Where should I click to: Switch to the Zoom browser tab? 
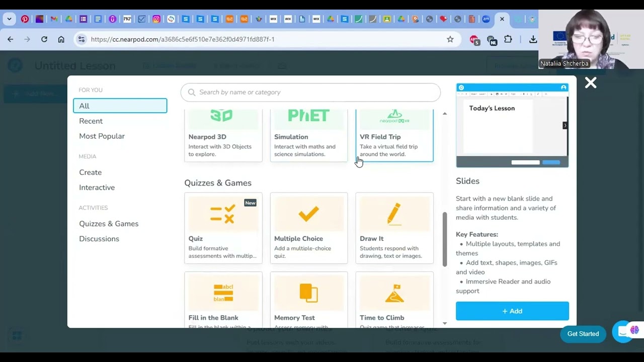tap(486, 19)
